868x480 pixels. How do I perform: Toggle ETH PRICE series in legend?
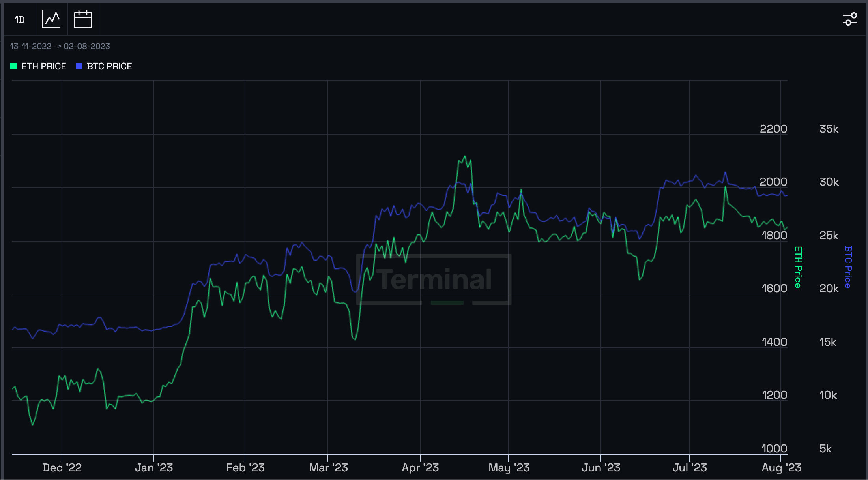pyautogui.click(x=38, y=66)
